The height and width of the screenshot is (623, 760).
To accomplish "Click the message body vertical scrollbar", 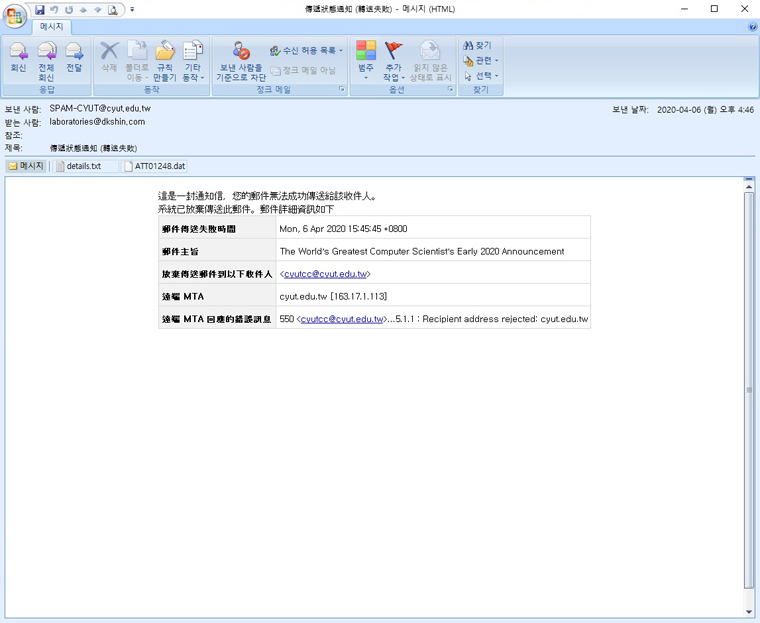I will coord(749,390).
